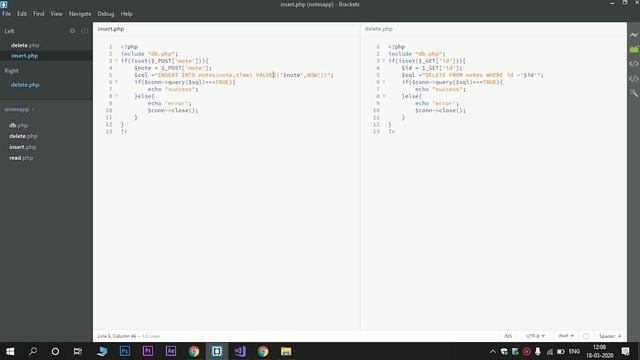Screen dimensions: 640x360
Task: Show hidden tray icons chevron
Action: (x=493, y=351)
